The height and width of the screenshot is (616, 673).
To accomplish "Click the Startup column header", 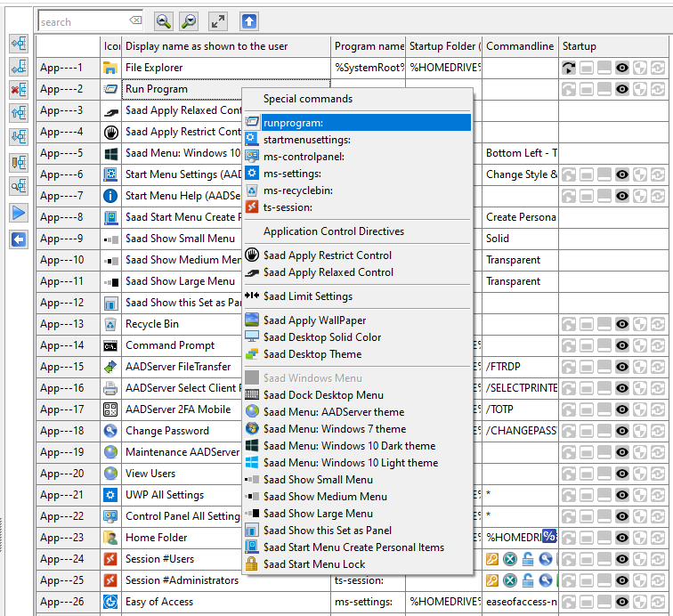I will click(580, 46).
